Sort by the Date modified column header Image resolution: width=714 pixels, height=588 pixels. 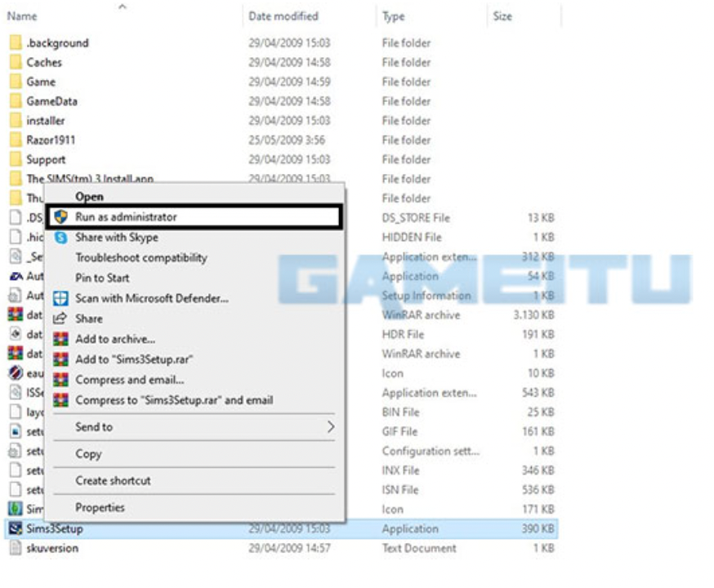[x=283, y=16]
